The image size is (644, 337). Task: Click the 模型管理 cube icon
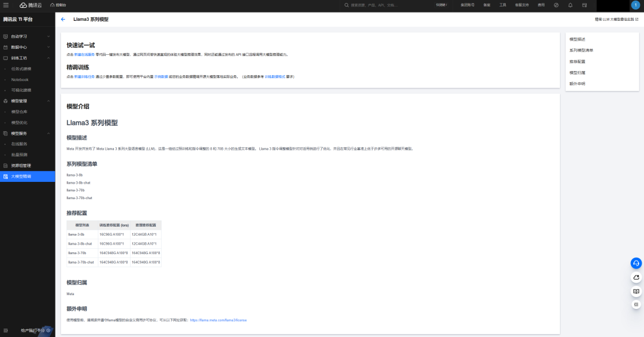5,101
